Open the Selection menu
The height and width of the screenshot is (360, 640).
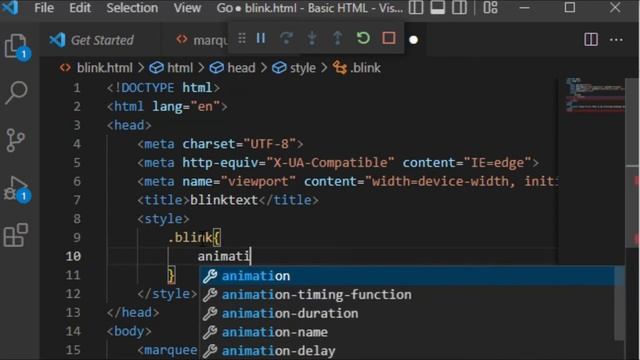[132, 8]
